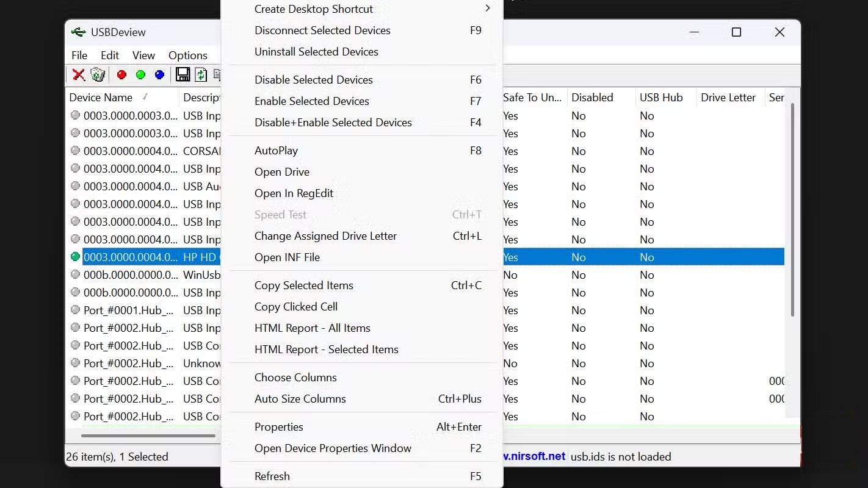Maximize the USBDeview window
Viewport: 868px width, 488px height.
click(736, 32)
